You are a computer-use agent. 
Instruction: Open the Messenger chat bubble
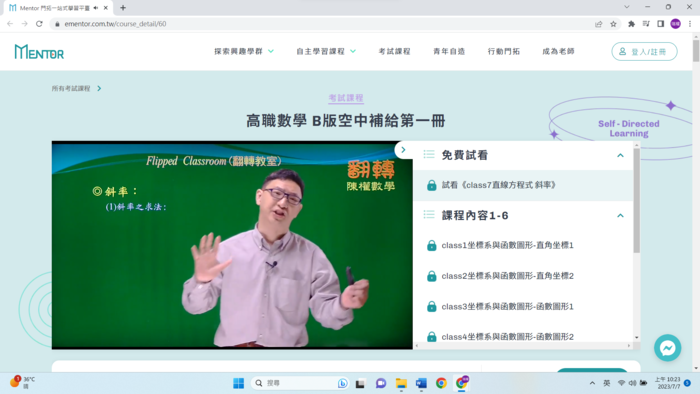[x=667, y=348]
